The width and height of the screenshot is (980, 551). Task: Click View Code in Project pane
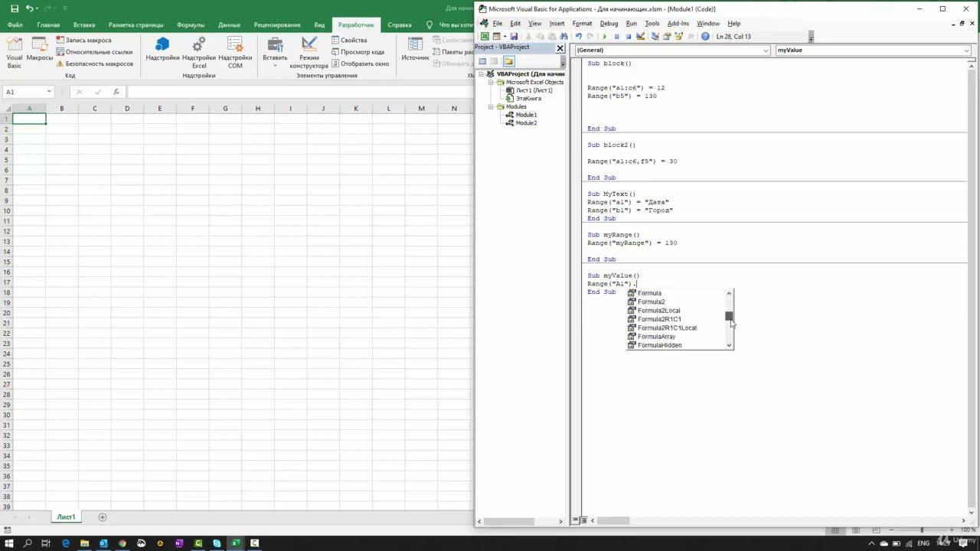(482, 61)
